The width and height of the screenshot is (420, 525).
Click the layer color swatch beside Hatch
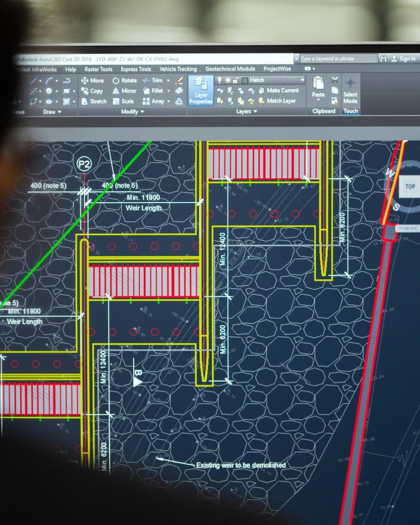pos(244,79)
